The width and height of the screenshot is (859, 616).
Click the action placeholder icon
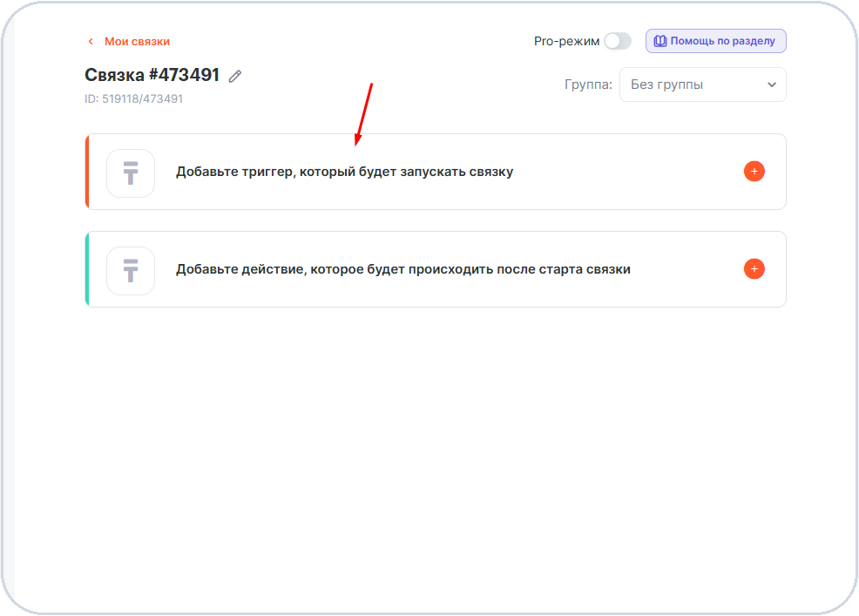(131, 271)
